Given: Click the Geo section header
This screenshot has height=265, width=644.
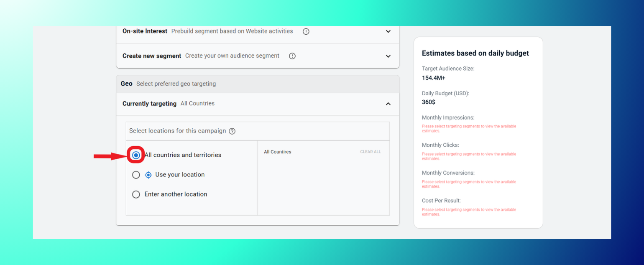Looking at the screenshot, I should click(x=258, y=84).
